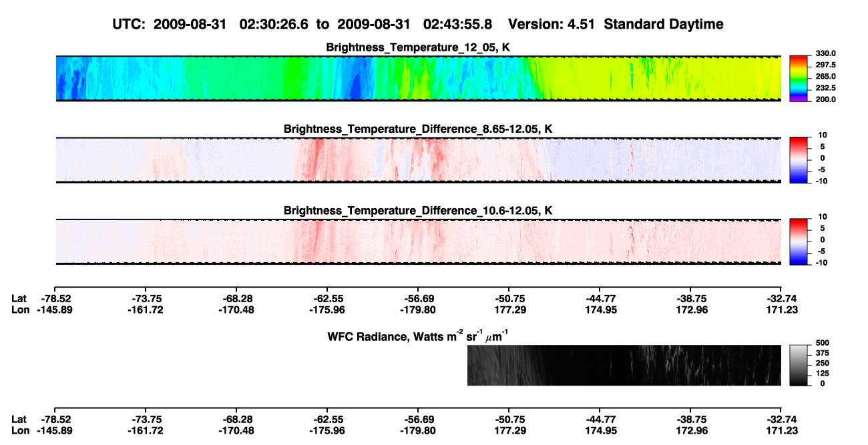The height and width of the screenshot is (445, 868).
Task: Click the '330.0' colorbar tick label
Action: 827,53
